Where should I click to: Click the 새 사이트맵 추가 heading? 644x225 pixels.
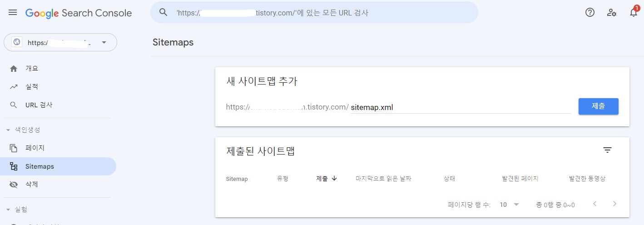tap(262, 82)
